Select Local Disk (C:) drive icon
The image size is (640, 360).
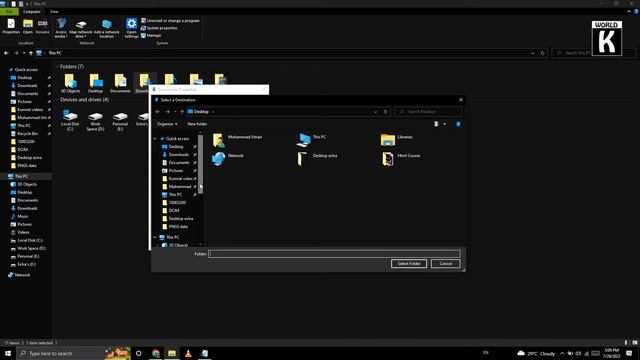pyautogui.click(x=70, y=121)
